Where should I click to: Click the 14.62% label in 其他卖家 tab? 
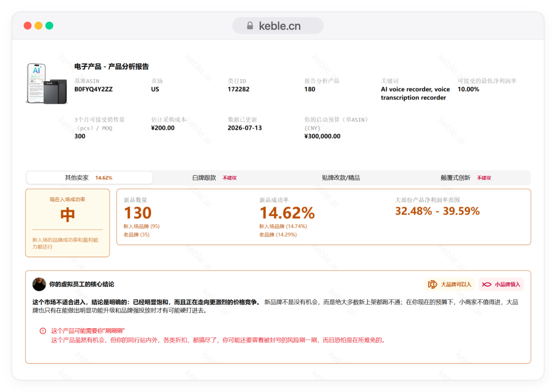[x=104, y=178]
